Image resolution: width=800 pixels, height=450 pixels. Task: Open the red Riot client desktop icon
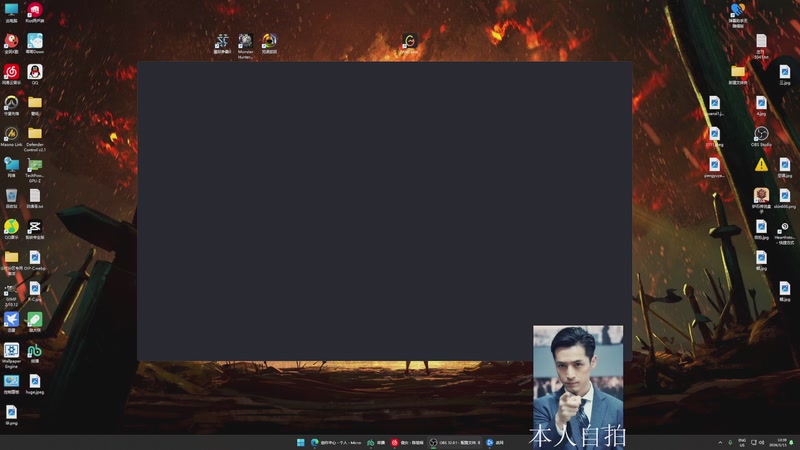35,12
